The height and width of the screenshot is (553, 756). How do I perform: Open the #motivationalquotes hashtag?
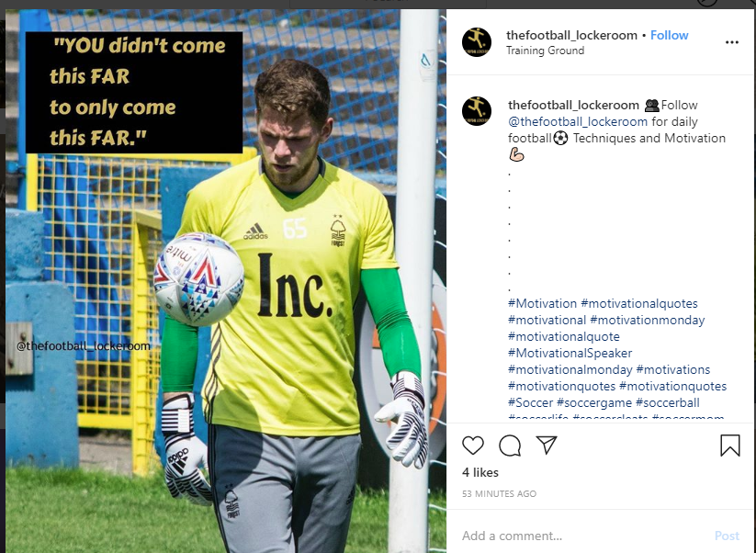639,303
